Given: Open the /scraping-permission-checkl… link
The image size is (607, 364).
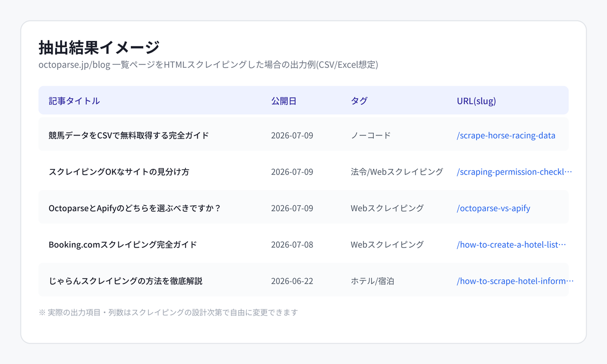Looking at the screenshot, I should point(514,172).
